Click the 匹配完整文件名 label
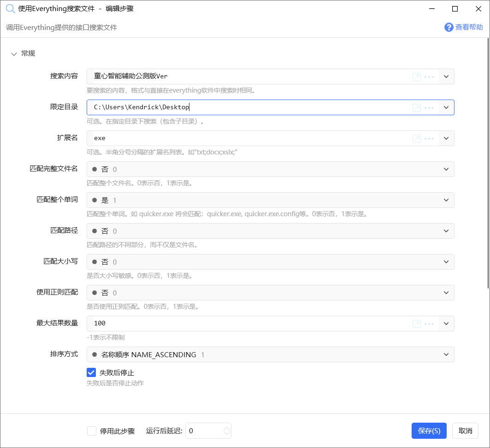 54,169
